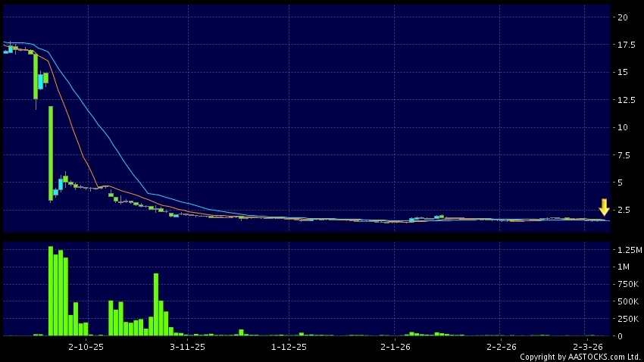644x362 pixels.
Task: Click the 17.5 price axis label
Action: point(625,45)
